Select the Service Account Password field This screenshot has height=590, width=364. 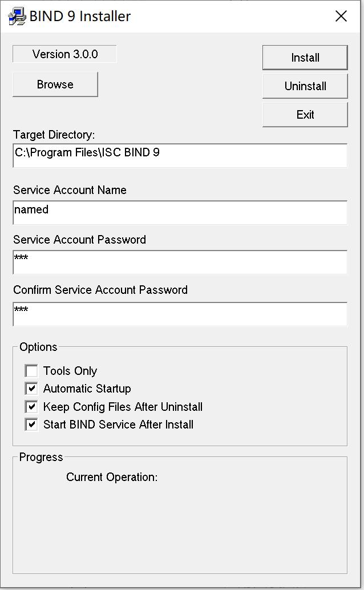(180, 262)
